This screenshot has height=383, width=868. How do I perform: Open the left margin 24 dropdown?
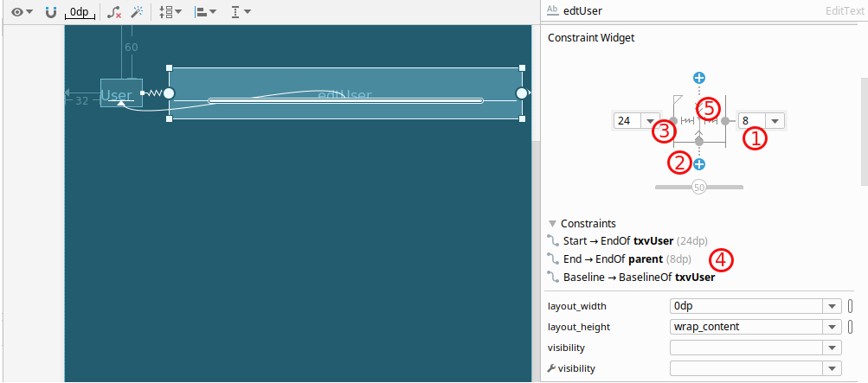[x=651, y=120]
